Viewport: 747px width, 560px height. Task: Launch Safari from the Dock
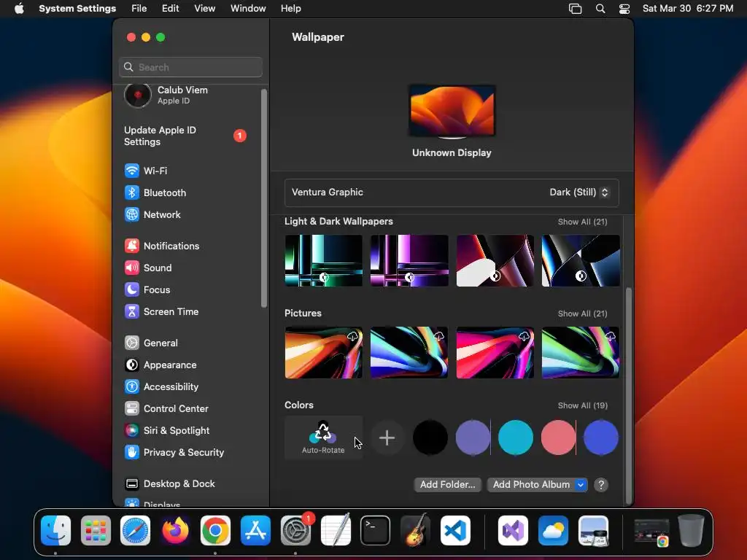(135, 530)
